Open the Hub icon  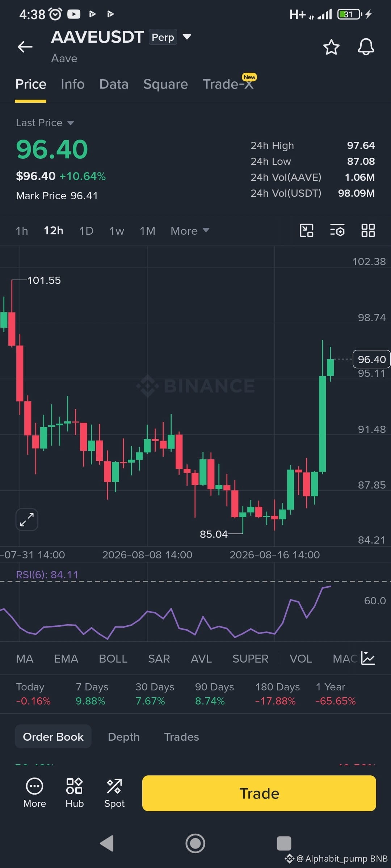[x=75, y=792]
